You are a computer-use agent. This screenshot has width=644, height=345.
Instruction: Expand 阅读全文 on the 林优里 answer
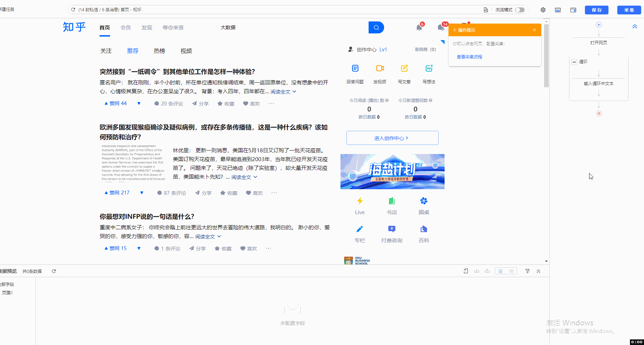point(244,177)
